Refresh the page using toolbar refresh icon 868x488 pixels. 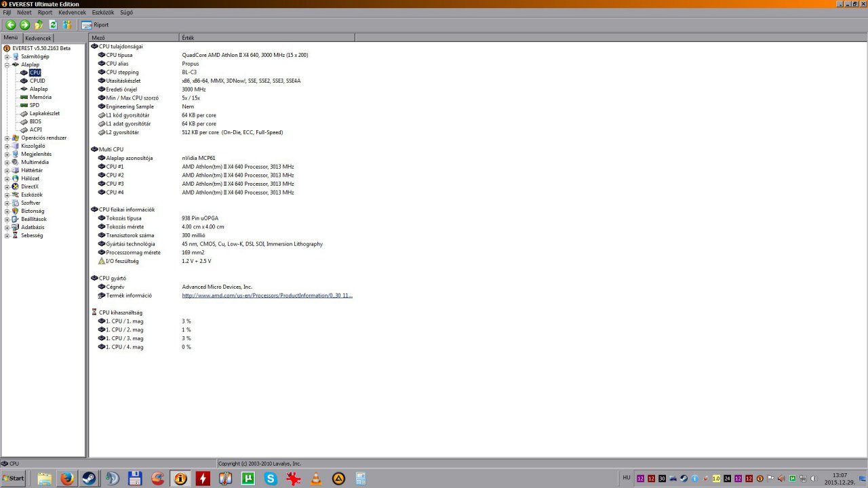[x=53, y=24]
